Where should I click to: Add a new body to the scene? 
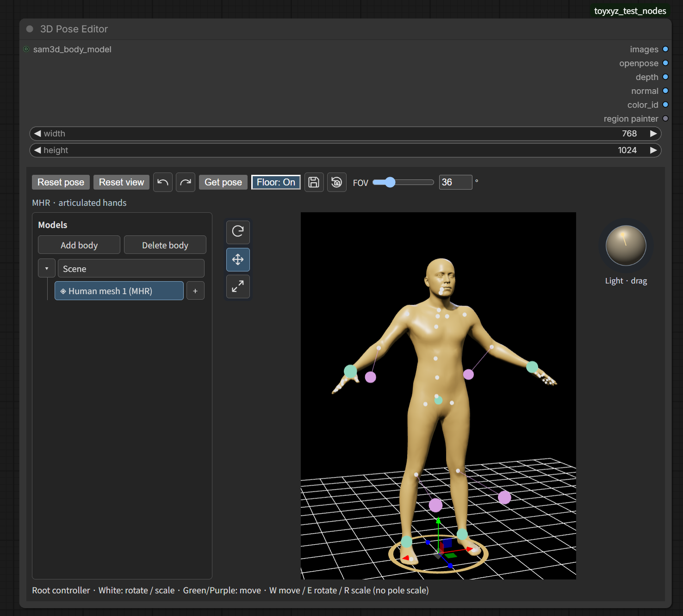79,245
